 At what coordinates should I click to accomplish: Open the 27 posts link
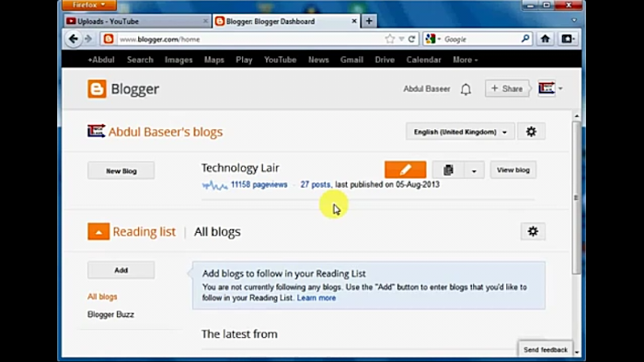tap(315, 185)
